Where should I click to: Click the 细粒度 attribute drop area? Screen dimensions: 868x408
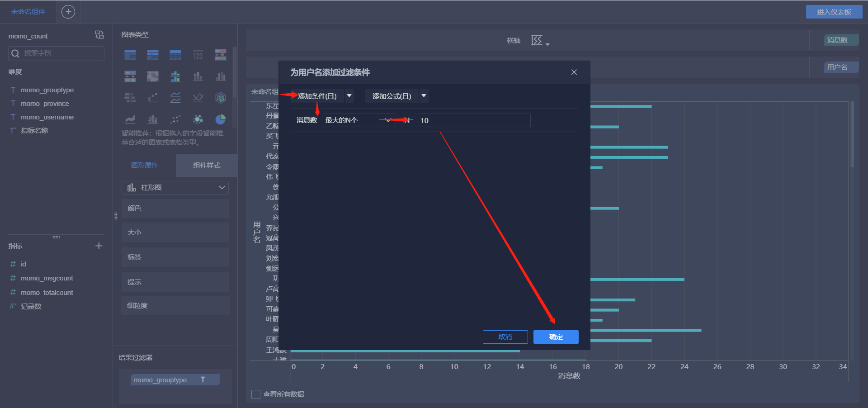[x=175, y=306]
